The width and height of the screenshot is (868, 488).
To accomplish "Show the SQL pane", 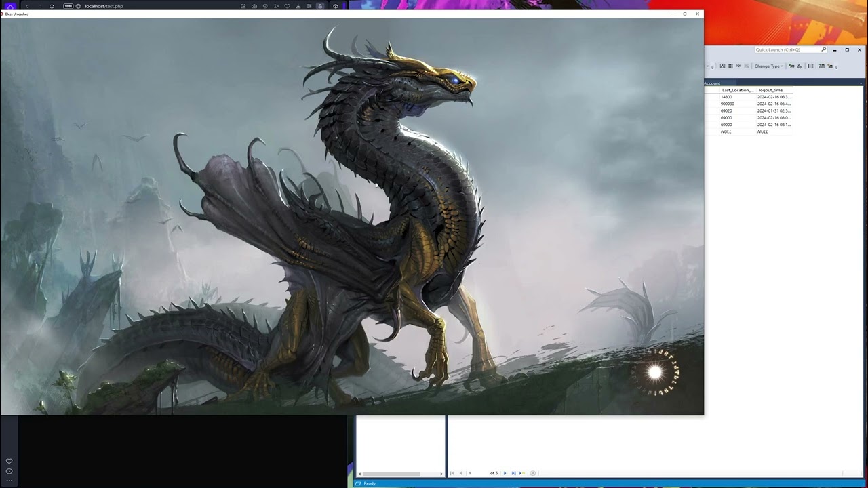I will [x=738, y=66].
